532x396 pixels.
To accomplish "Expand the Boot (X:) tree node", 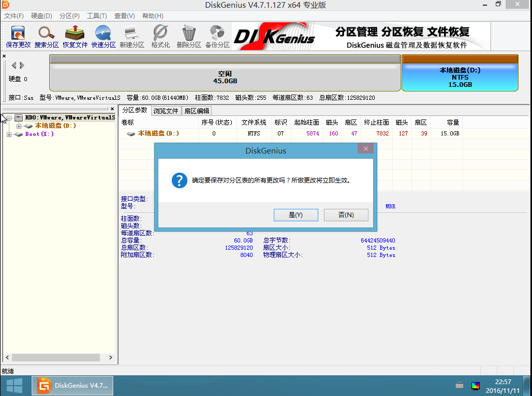I will click(9, 134).
